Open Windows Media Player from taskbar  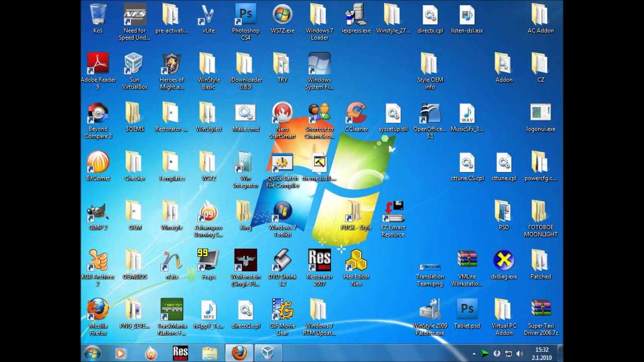120,353
